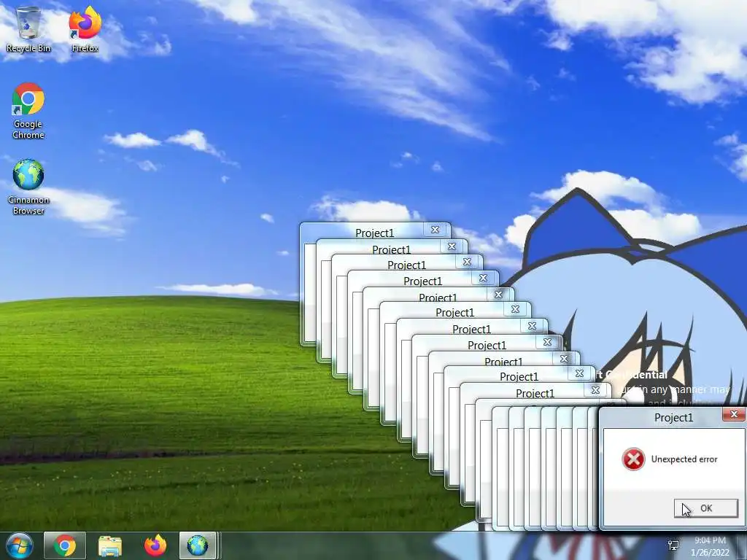Open the Firefox desktop shortcut
This screenshot has height=560, width=747.
click(85, 29)
